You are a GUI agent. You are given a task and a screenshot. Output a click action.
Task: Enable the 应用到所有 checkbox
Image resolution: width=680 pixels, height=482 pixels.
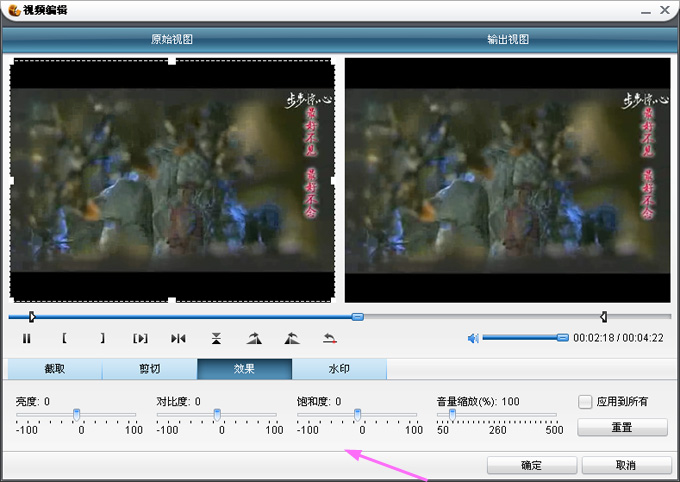585,402
